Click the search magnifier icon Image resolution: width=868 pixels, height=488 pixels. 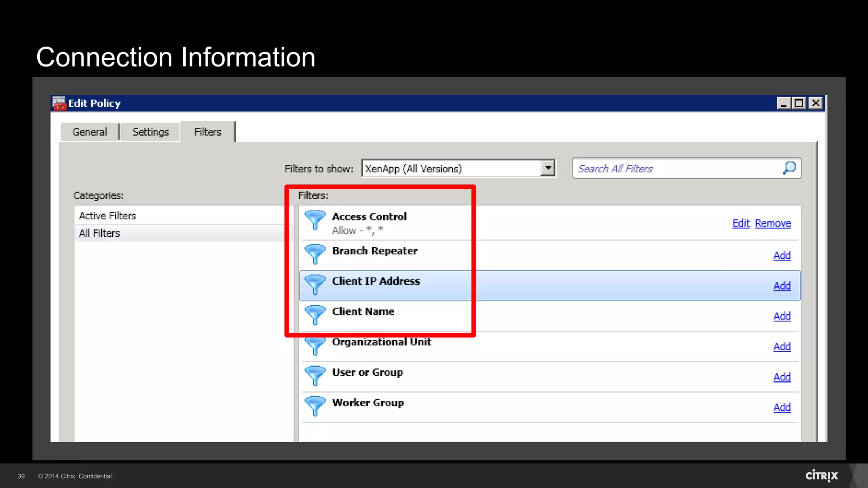tap(789, 168)
